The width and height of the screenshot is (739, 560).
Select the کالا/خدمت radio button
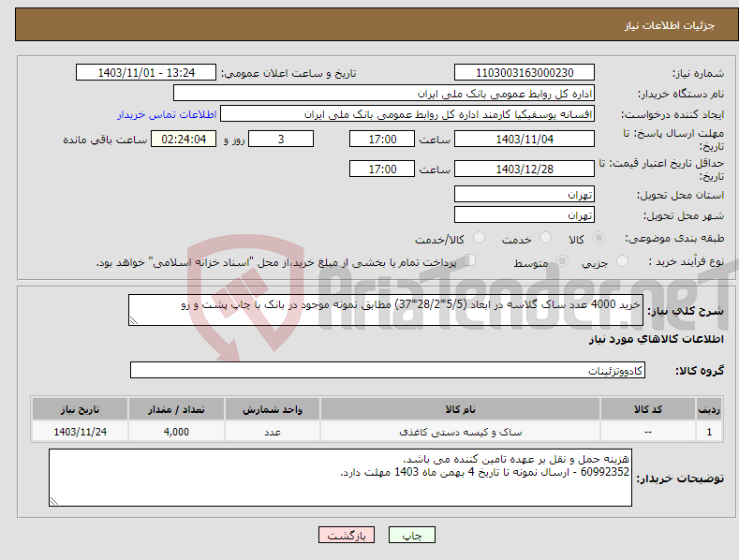[x=479, y=238]
